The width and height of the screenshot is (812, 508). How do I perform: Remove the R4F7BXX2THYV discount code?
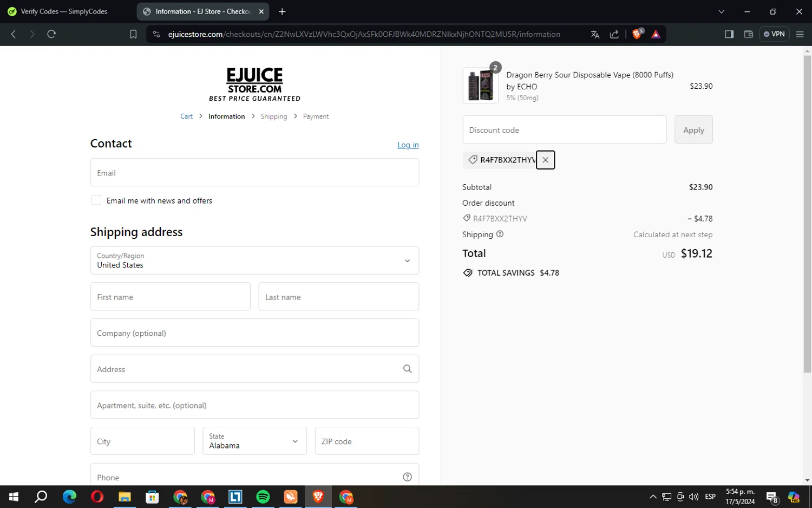point(545,160)
